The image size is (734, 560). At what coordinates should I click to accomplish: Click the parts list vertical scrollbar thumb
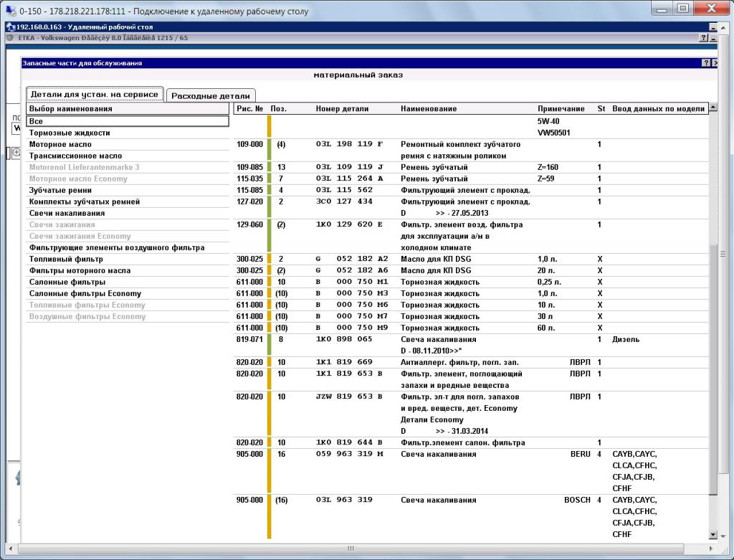[713, 369]
